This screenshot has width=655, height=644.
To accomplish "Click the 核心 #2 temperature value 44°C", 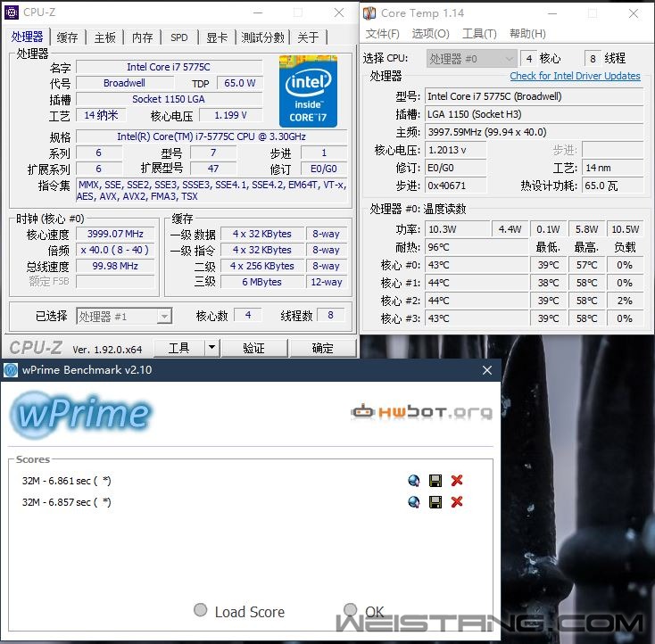I will pyautogui.click(x=477, y=301).
